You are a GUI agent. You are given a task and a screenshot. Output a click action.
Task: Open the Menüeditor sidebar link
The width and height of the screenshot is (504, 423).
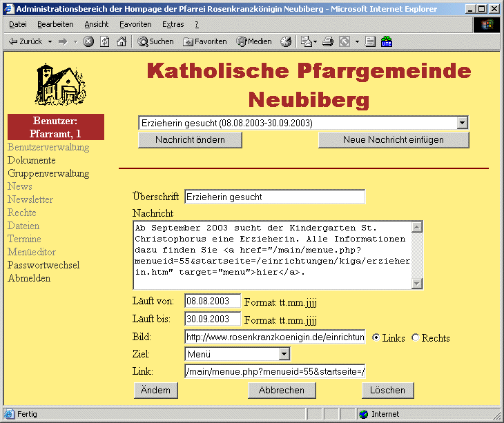(x=32, y=252)
